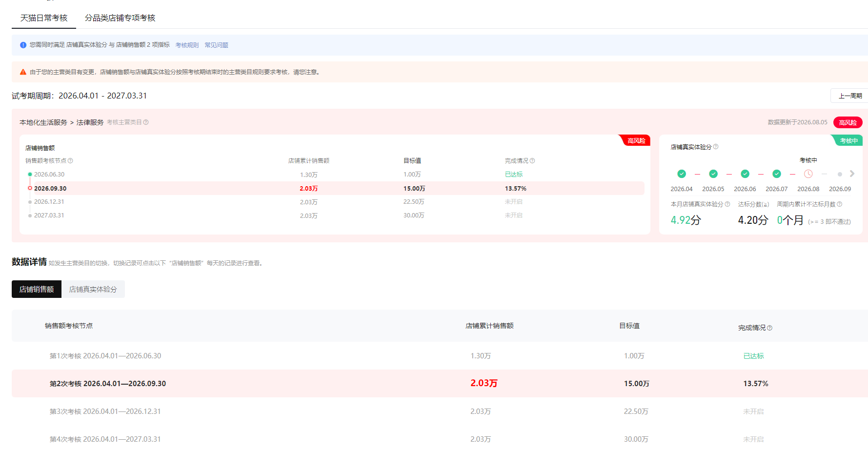Click row 第2次考核 2026.04.01—2026.09.30
The height and width of the screenshot is (450, 868).
tap(440, 384)
